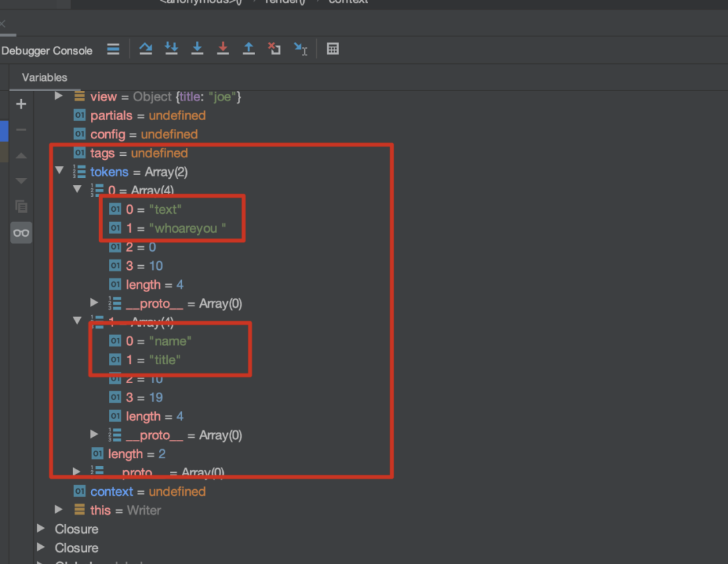Switch to the Debugger Console tab
The height and width of the screenshot is (564, 728).
pos(47,51)
